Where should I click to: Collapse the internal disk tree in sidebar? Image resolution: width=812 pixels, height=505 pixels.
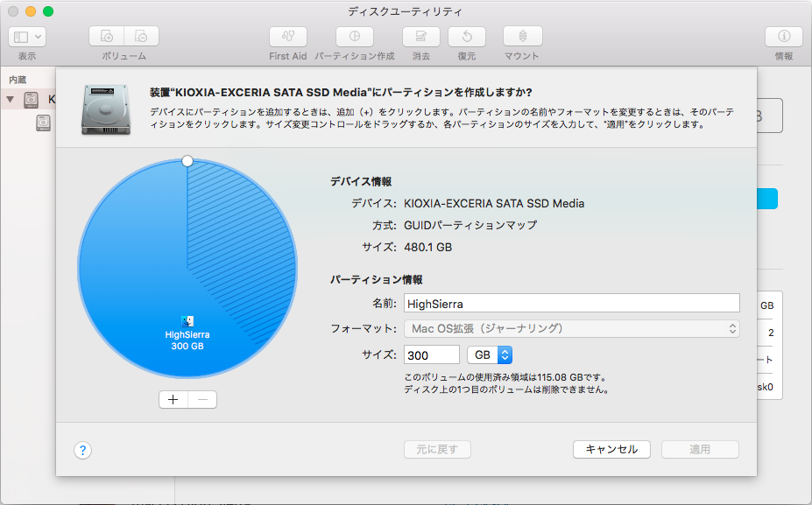pyautogui.click(x=11, y=99)
